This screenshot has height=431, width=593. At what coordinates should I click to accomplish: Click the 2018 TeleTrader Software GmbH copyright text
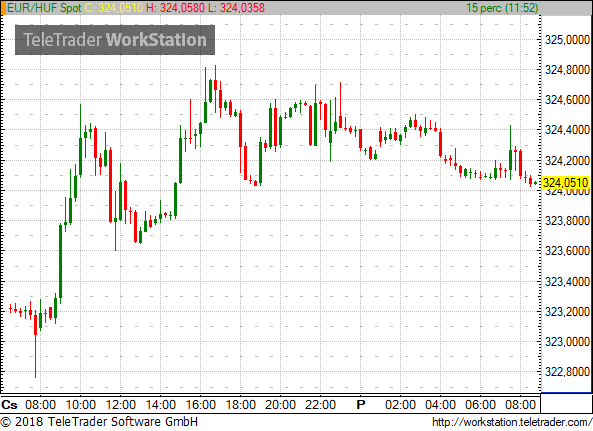pyautogui.click(x=99, y=422)
